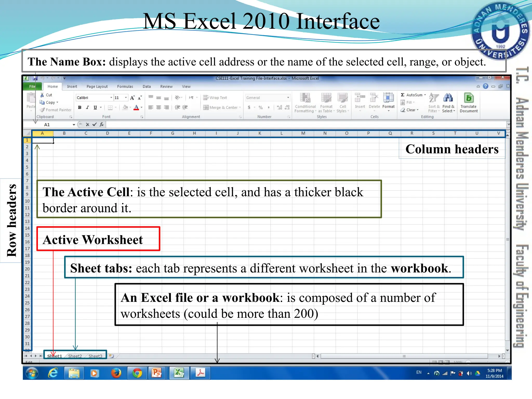Open the General number format dropdown
The image size is (532, 399).
(288, 98)
